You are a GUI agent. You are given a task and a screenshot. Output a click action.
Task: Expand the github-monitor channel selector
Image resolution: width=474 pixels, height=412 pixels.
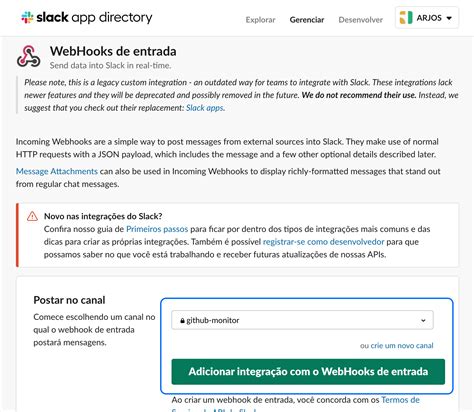(302, 320)
